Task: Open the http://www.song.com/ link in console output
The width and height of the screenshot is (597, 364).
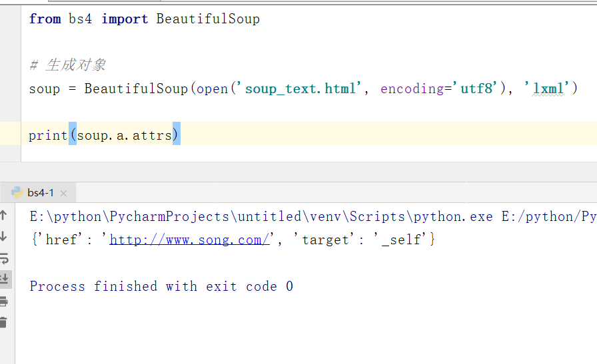Action: pos(189,240)
